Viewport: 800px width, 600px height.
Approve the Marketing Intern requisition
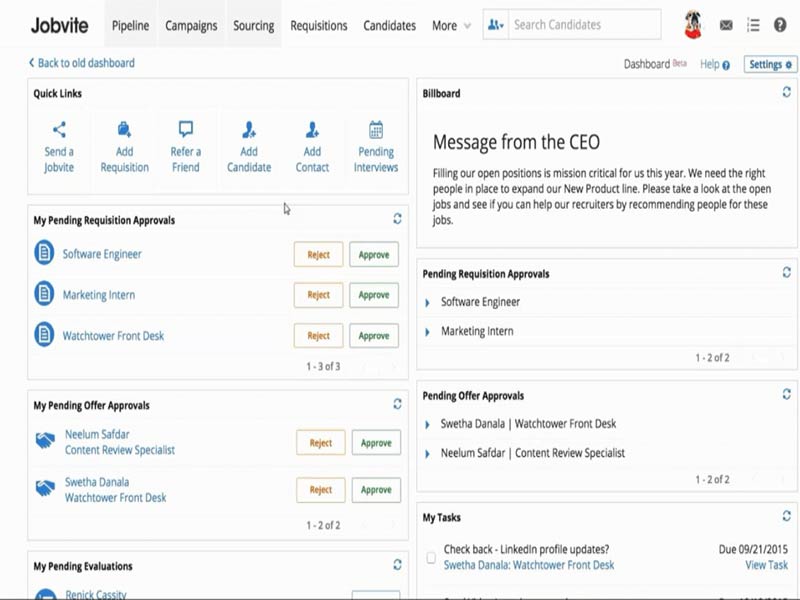374,295
